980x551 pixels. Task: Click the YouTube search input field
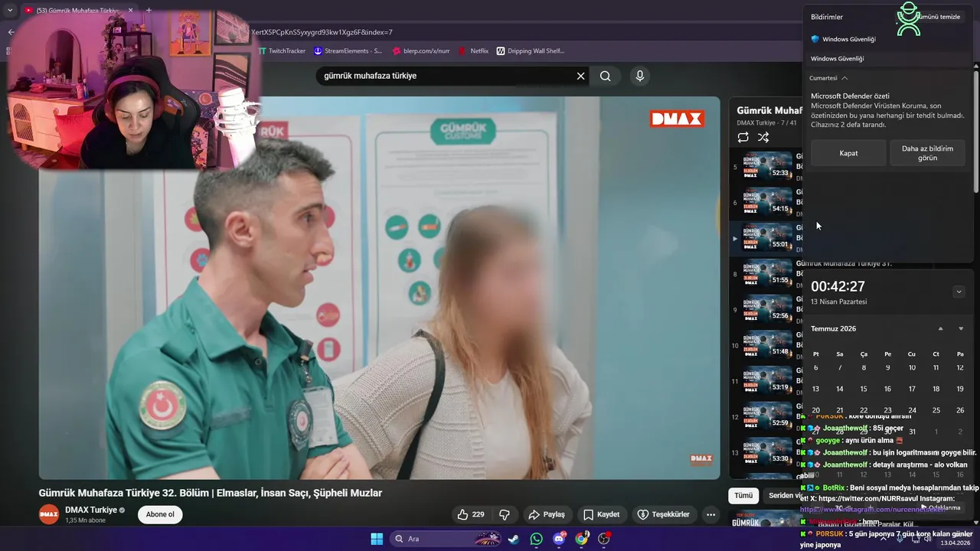point(448,76)
